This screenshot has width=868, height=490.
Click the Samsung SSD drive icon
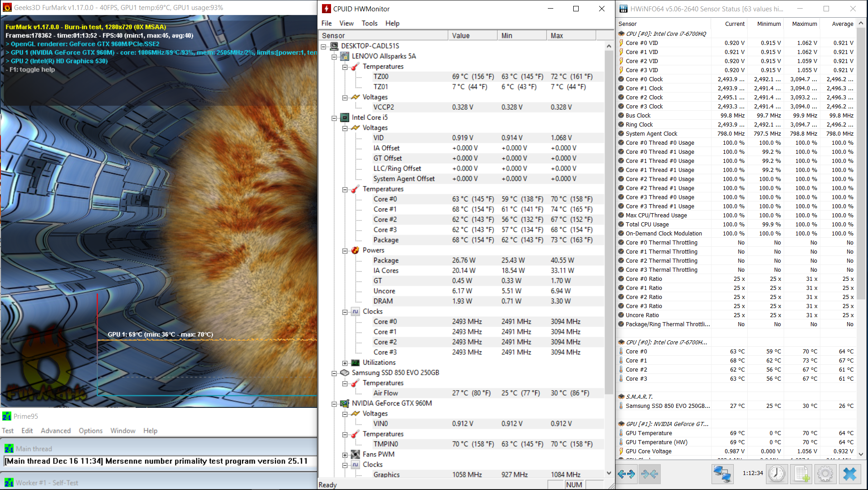[345, 372]
